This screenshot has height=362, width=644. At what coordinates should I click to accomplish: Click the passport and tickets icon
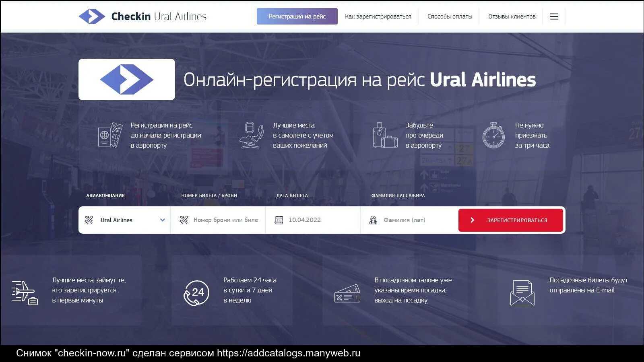click(x=110, y=136)
